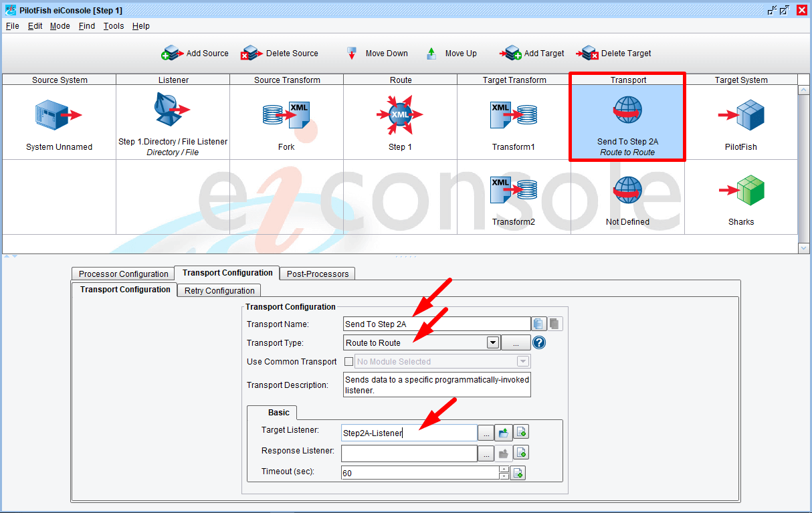This screenshot has height=513, width=812.
Task: Click grid scrollbar down arrow
Action: 804,247
